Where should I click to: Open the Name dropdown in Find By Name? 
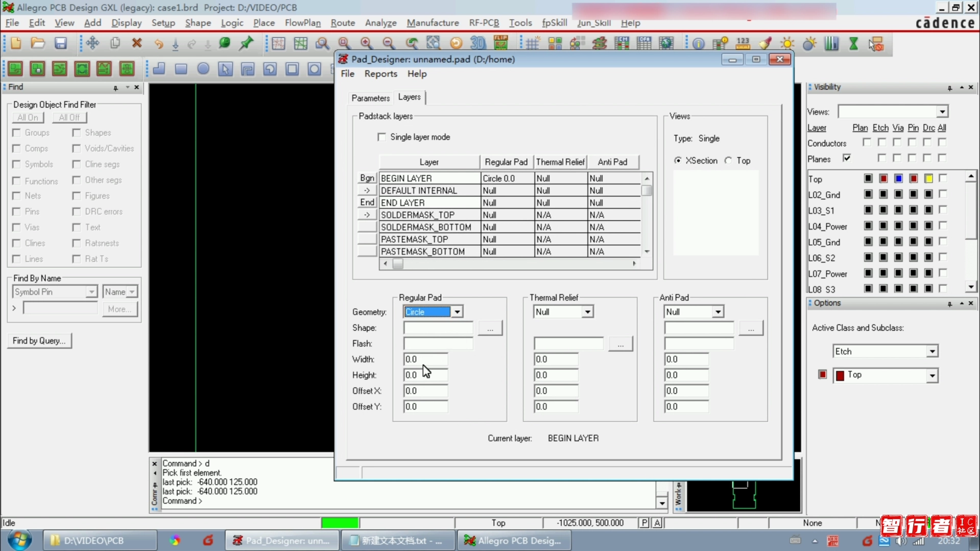pos(132,292)
